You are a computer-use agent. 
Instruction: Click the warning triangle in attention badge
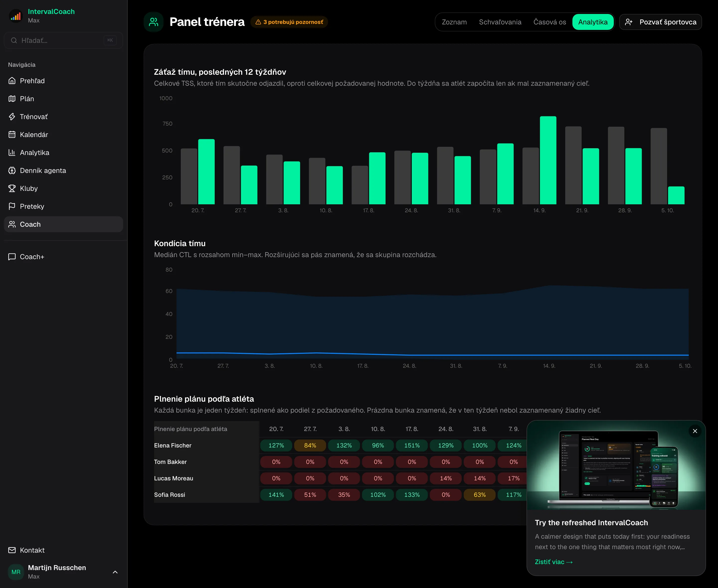pyautogui.click(x=258, y=22)
